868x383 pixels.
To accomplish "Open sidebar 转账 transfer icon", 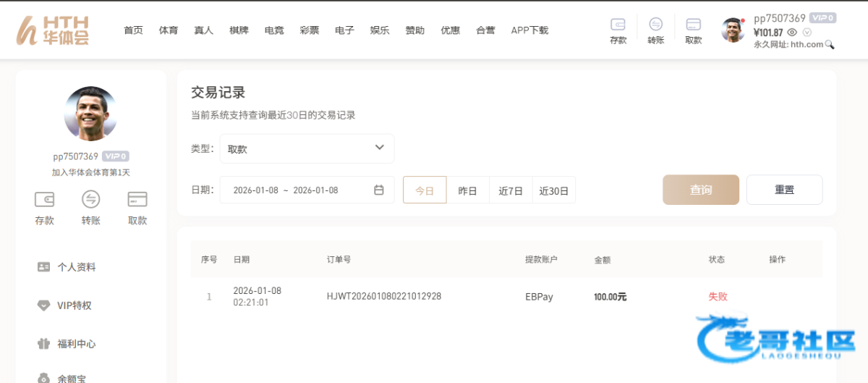I will 90,199.
